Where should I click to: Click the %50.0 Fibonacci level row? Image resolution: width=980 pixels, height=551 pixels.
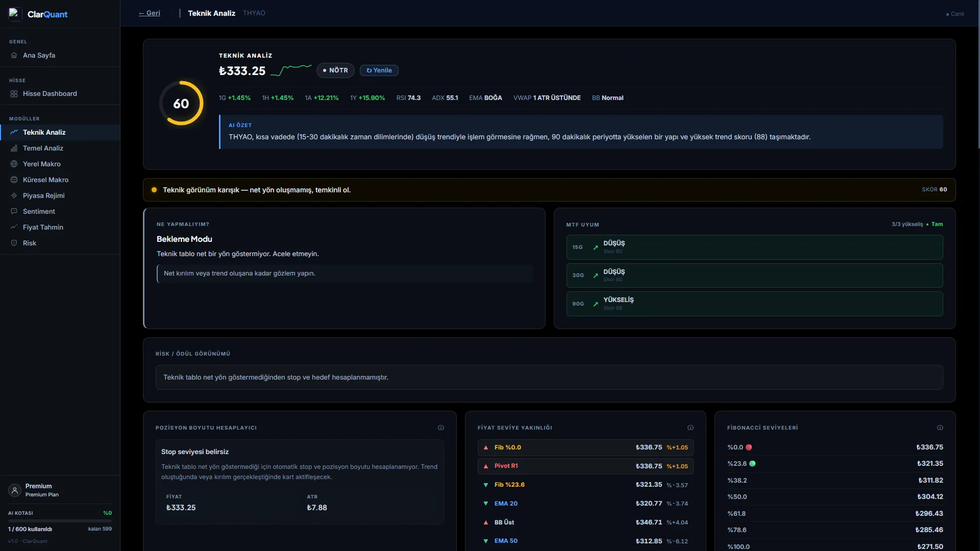[835, 497]
